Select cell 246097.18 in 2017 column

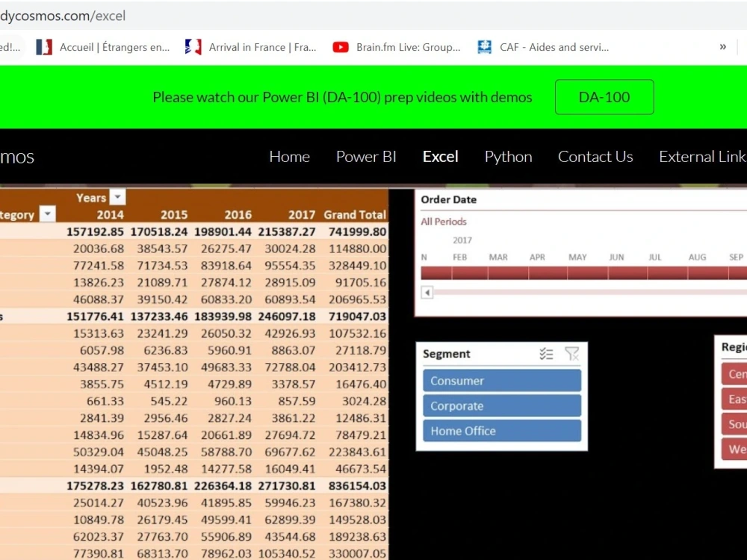287,317
